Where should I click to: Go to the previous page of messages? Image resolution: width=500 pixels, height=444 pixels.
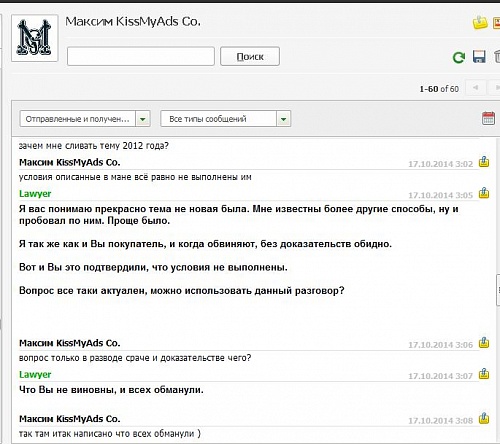pyautogui.click(x=475, y=88)
